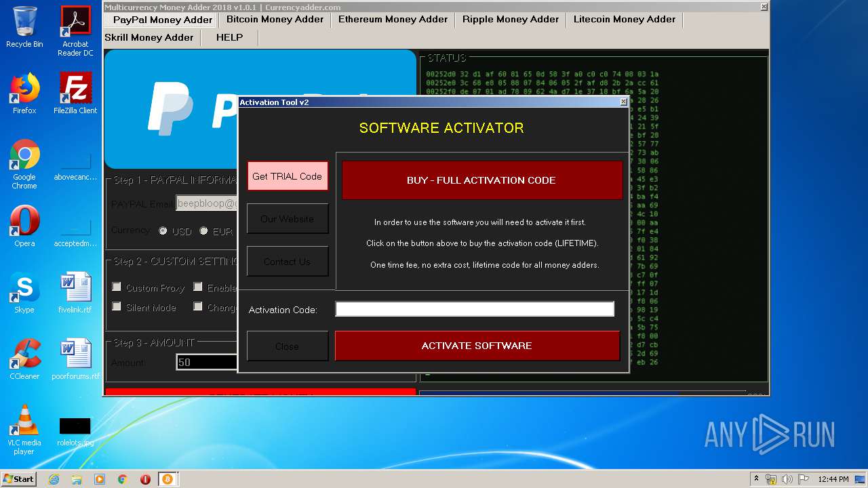The width and height of the screenshot is (868, 488).
Task: Open Opera browser desktop icon
Action: click(x=24, y=226)
